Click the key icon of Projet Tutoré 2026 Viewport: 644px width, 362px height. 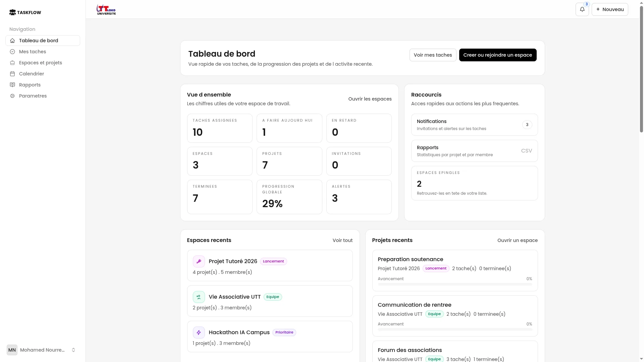point(199,261)
